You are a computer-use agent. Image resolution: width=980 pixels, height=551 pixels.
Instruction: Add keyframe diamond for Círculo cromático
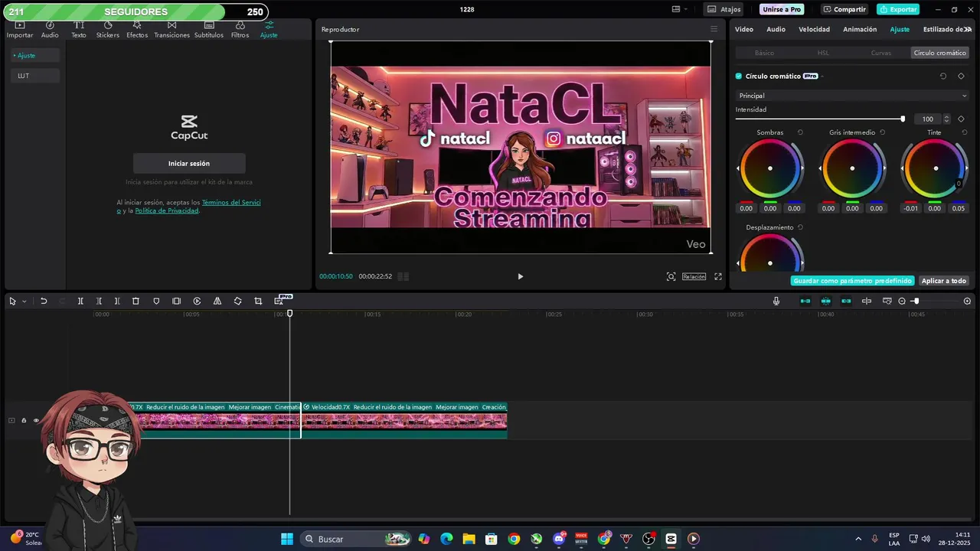(x=961, y=77)
